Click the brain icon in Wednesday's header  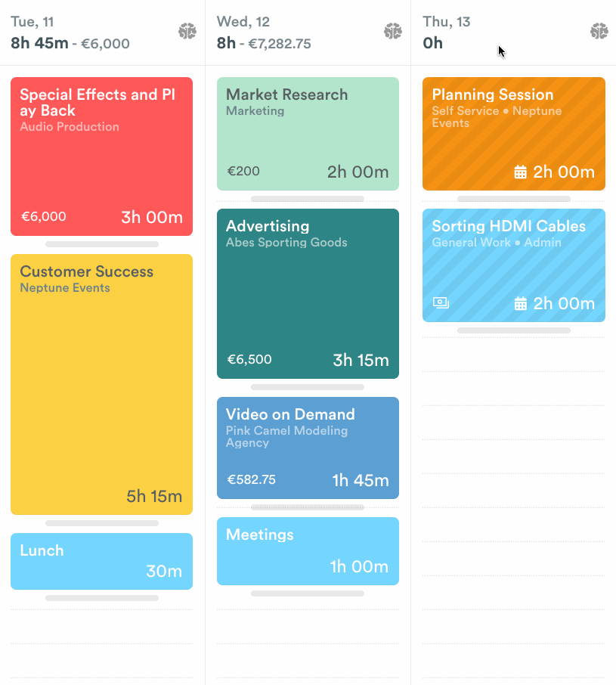click(392, 32)
